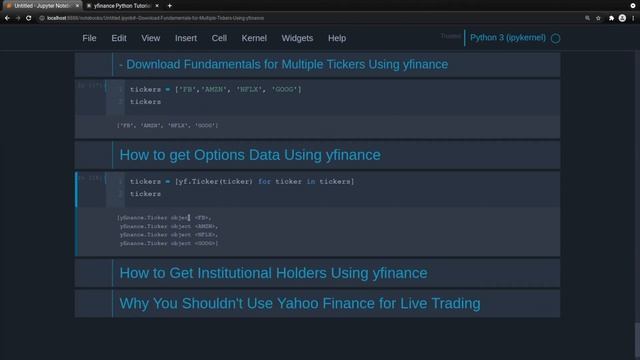
Task: Reload the page with the refresh icon
Action: coord(29,18)
